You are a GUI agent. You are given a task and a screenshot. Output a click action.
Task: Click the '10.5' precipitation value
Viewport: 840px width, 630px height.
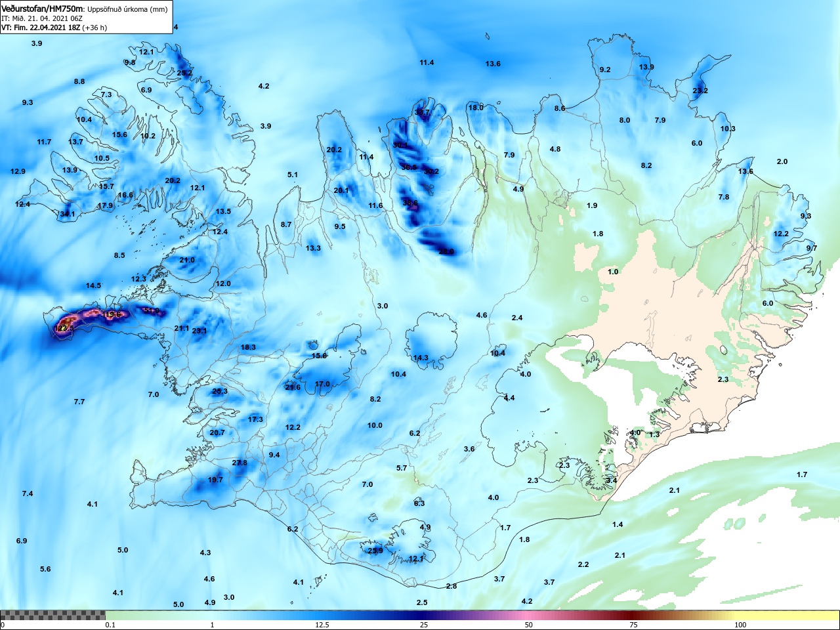[x=102, y=158]
